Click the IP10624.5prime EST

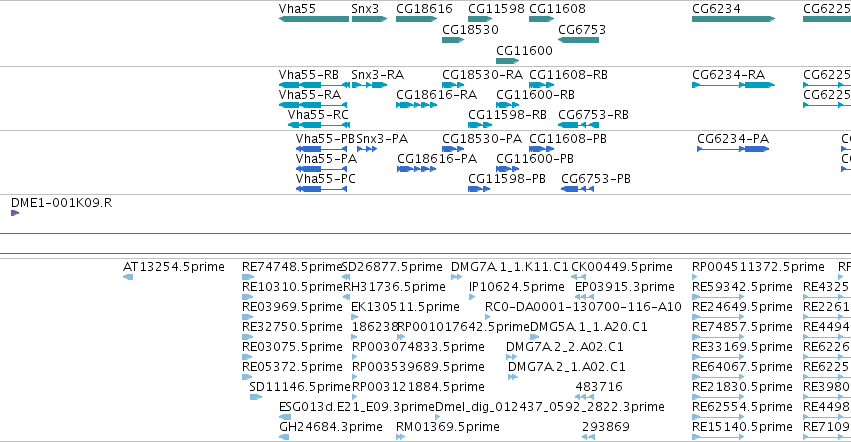coord(472,297)
